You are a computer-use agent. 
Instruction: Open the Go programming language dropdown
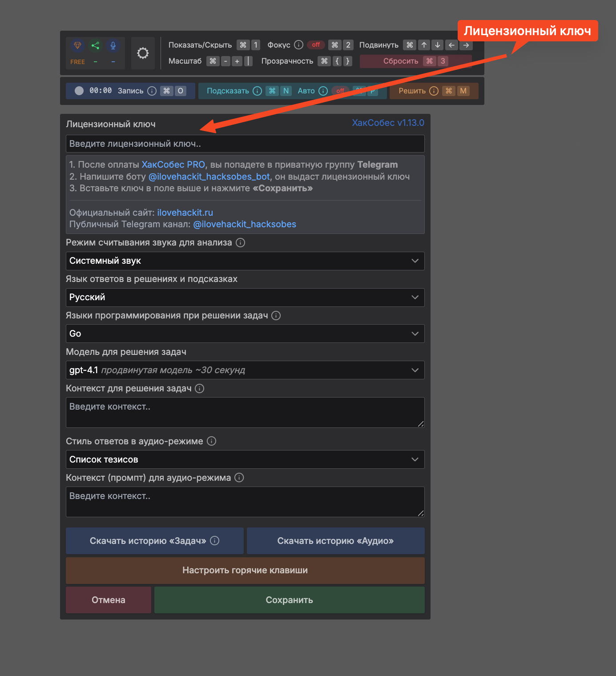pyautogui.click(x=245, y=334)
